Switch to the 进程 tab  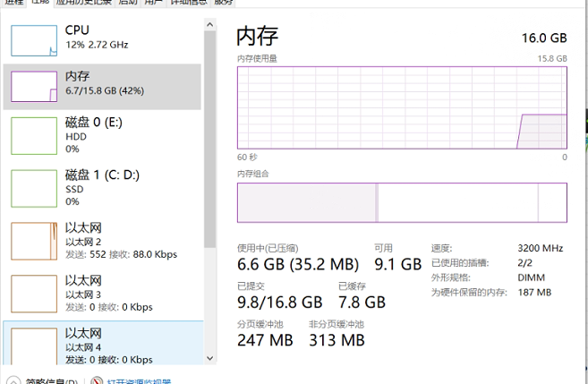tap(14, 3)
